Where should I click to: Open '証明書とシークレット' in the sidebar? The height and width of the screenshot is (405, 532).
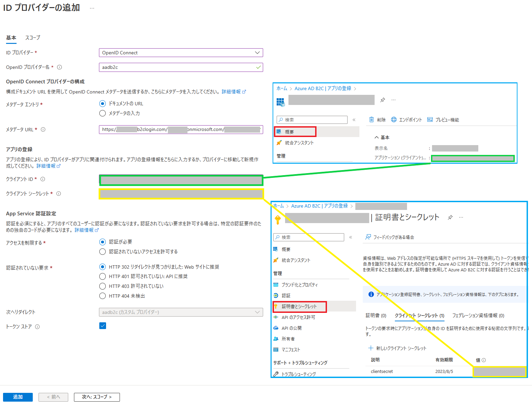[x=299, y=306]
